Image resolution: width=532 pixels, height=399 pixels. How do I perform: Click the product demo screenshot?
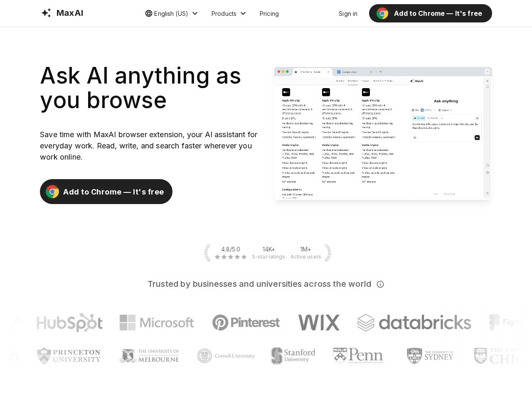383,133
